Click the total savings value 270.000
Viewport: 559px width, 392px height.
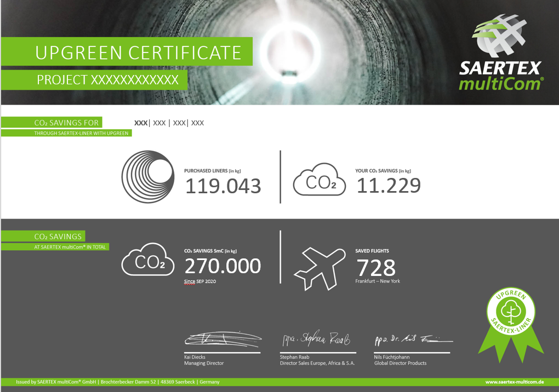pos(223,266)
